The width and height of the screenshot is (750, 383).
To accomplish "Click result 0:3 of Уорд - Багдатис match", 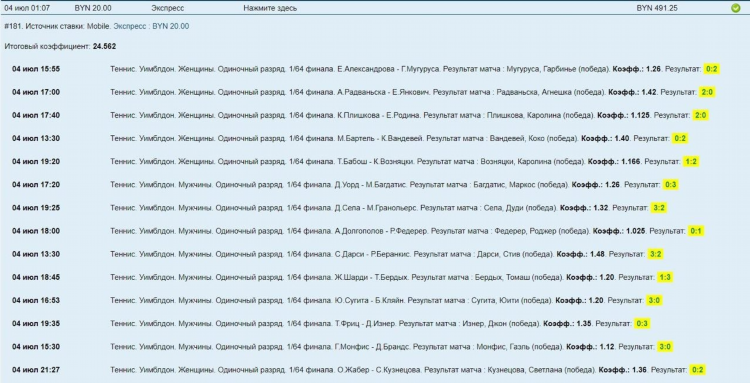I will pyautogui.click(x=671, y=185).
